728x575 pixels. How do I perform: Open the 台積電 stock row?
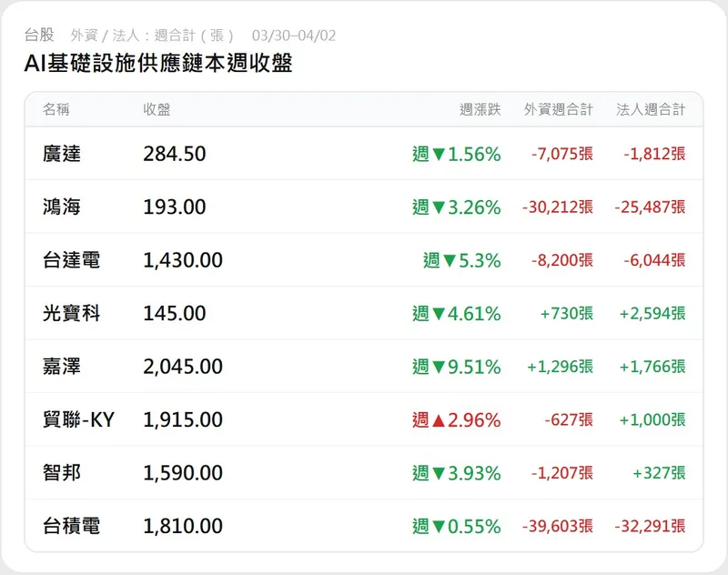(x=71, y=526)
